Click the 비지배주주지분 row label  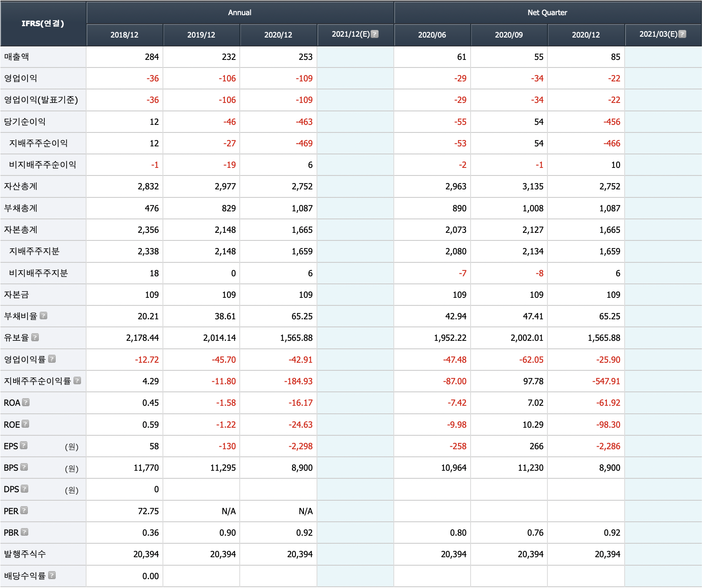coord(38,273)
